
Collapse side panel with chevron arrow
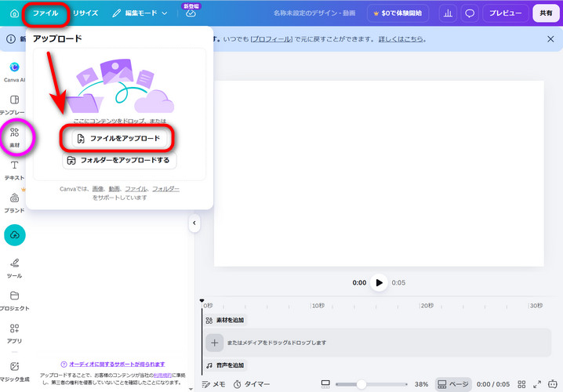tap(194, 223)
